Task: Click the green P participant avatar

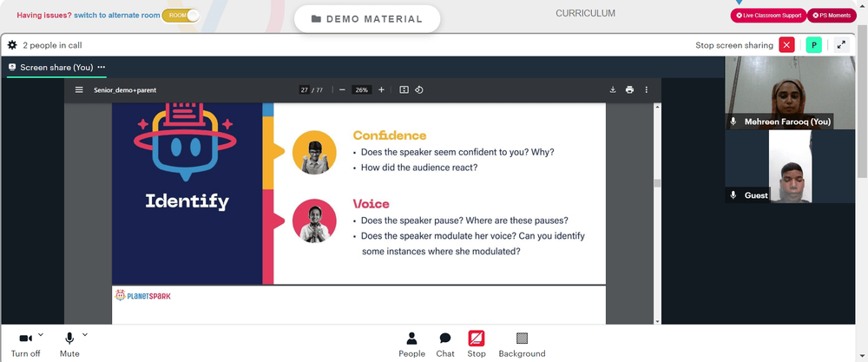Action: 814,45
